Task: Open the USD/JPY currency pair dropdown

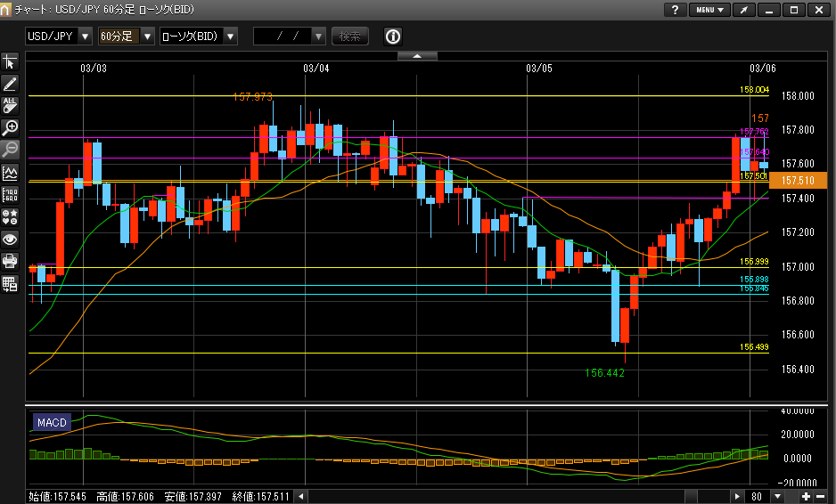Action: [85, 37]
